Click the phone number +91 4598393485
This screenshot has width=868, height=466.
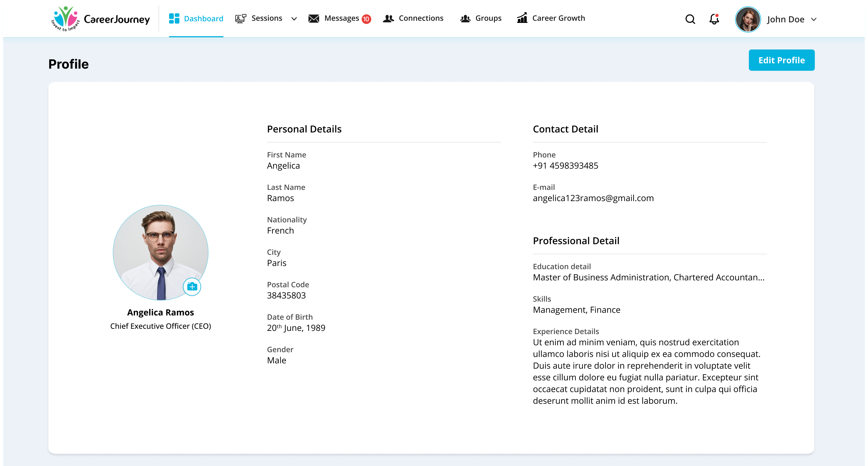point(565,166)
